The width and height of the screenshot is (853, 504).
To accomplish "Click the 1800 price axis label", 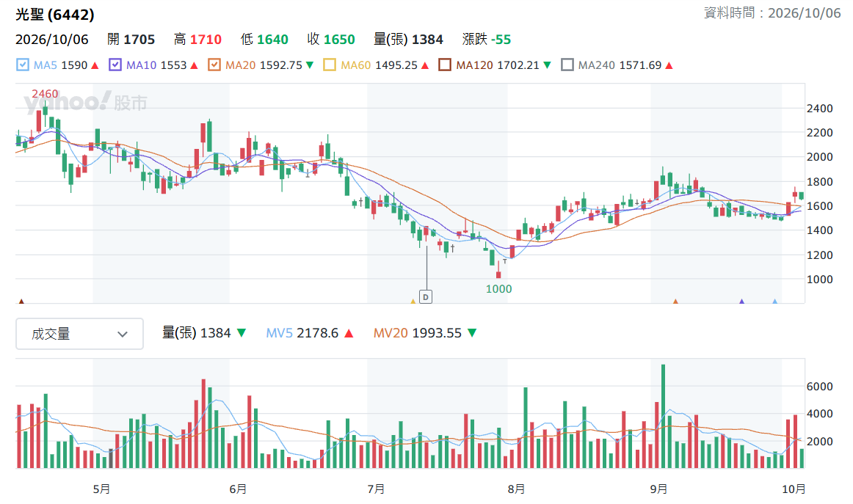I will (820, 182).
